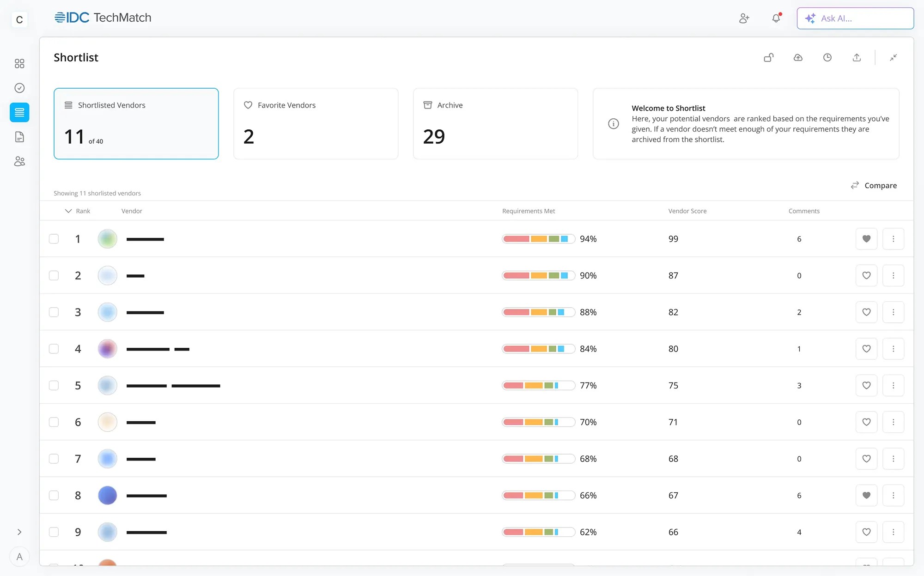This screenshot has width=924, height=576.
Task: Collapse the Rank column sort chevron
Action: tap(68, 211)
